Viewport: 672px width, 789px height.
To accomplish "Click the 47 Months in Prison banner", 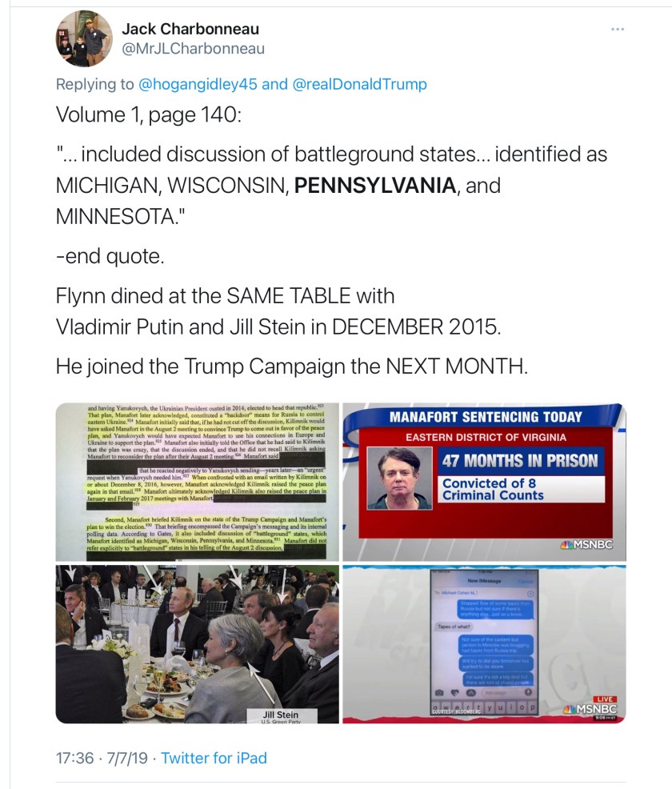I will (x=520, y=460).
